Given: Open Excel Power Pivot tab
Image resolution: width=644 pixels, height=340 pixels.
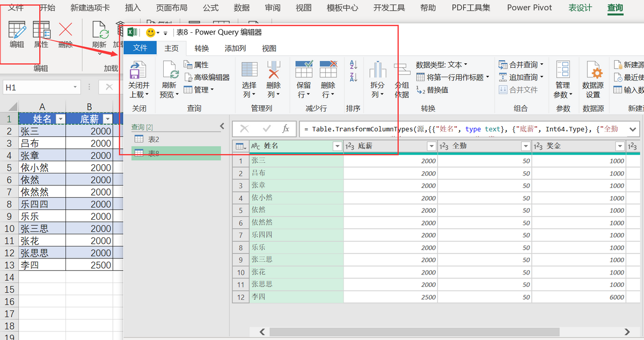Looking at the screenshot, I should coord(530,8).
